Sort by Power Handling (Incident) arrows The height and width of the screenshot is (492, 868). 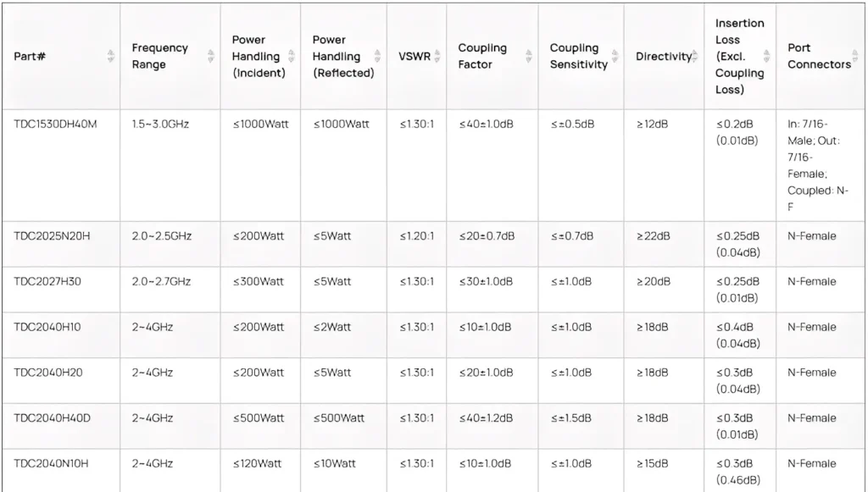[292, 56]
